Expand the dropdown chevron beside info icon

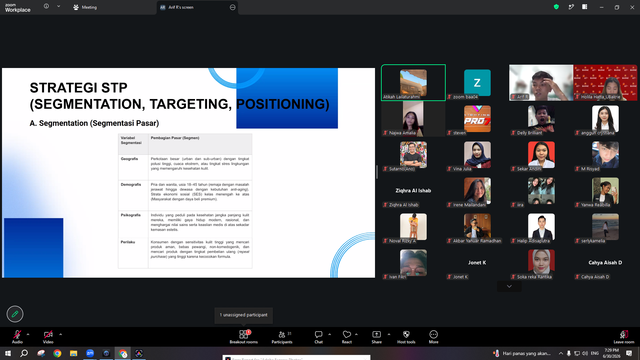pyautogui.click(x=58, y=7)
